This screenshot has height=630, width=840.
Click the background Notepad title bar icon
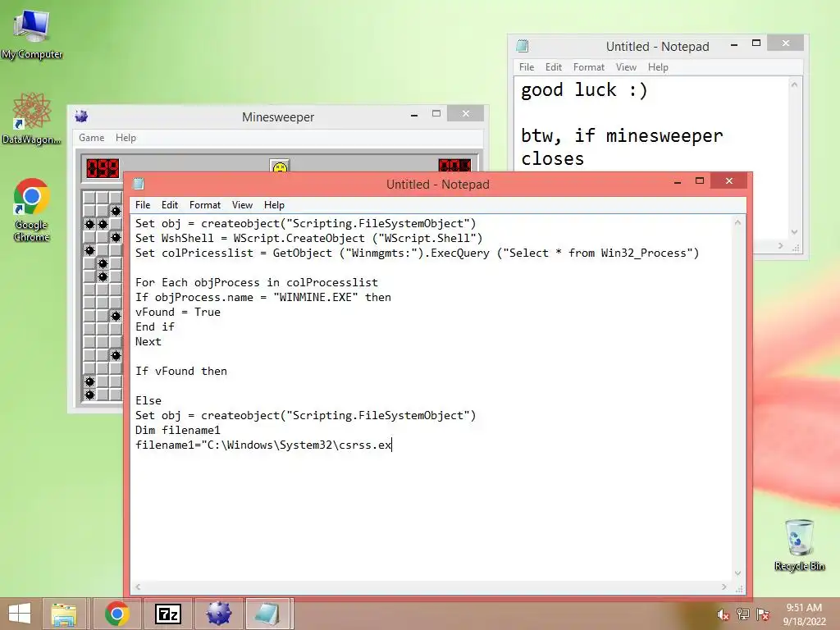tap(523, 46)
